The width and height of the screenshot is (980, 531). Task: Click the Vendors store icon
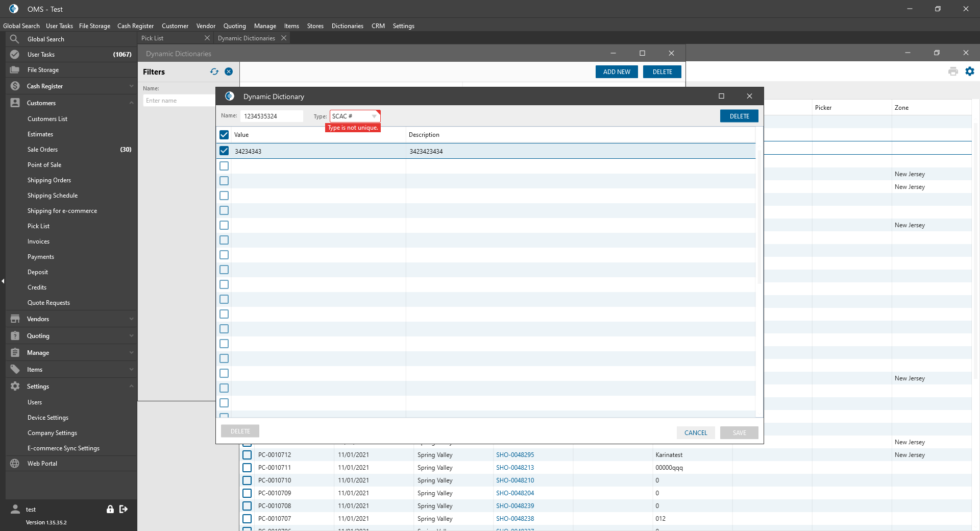(x=15, y=319)
